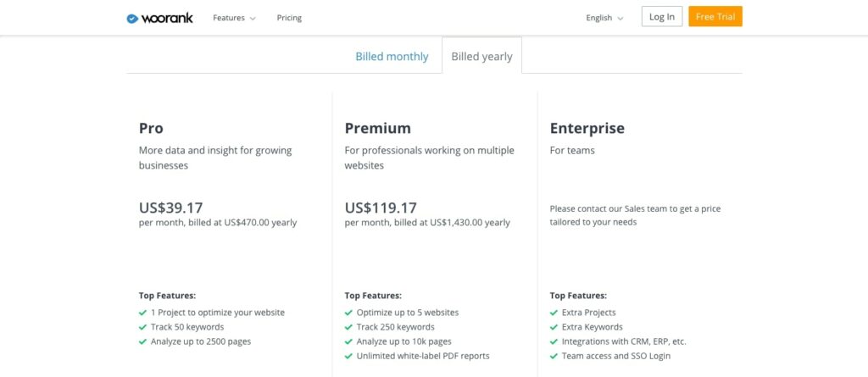
Task: Click checkmark beside 'Unlimited white-label PDF reports'
Action: (x=348, y=357)
